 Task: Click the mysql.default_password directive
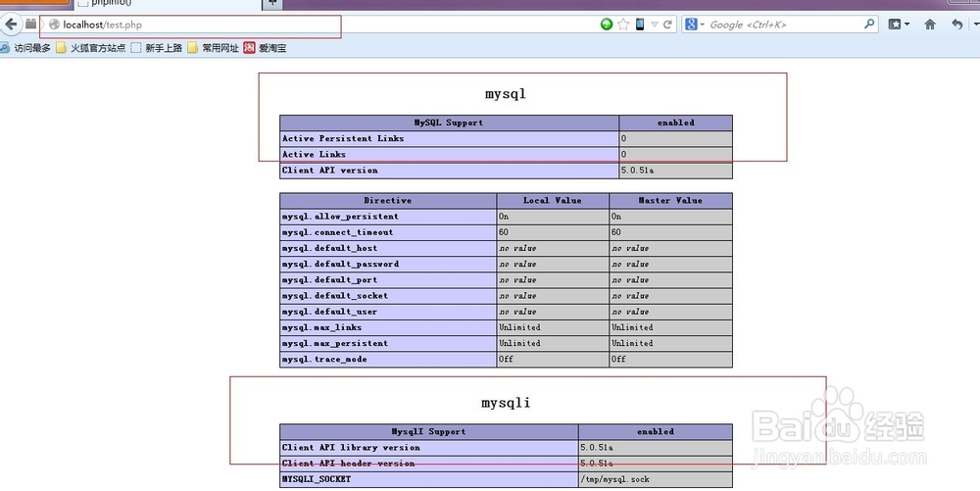click(x=340, y=265)
